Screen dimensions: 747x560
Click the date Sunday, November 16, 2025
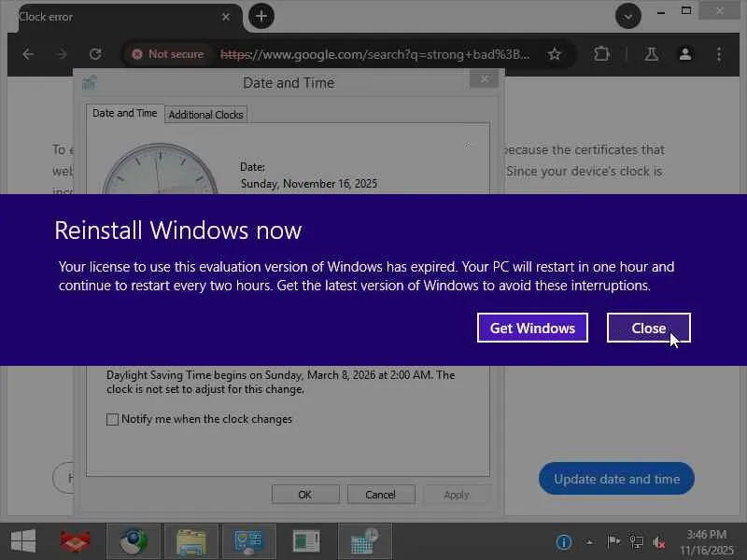309,184
